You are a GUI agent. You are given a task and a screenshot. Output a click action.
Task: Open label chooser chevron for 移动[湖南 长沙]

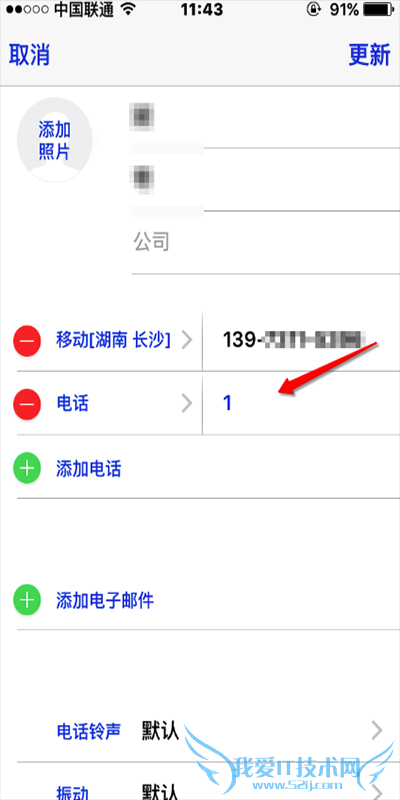tap(187, 340)
